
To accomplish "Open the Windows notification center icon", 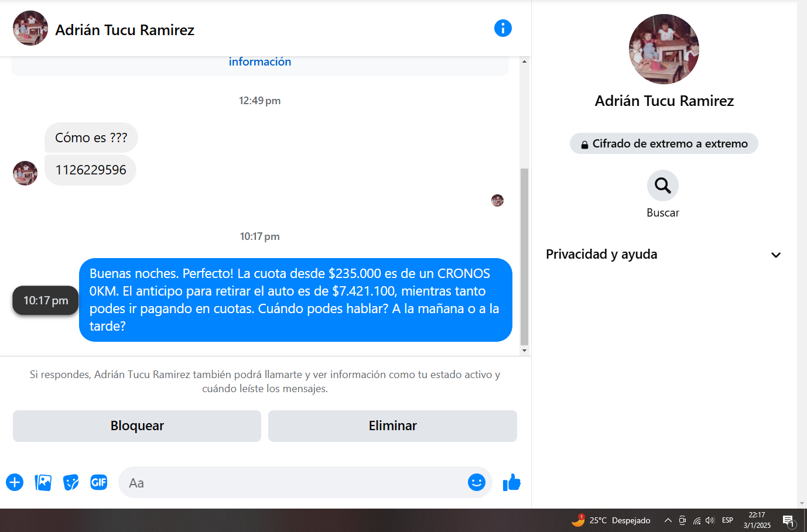I will point(788,520).
